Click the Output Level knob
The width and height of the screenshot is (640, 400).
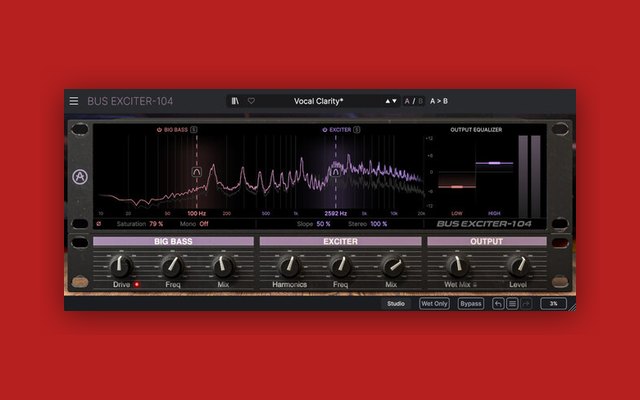(518, 266)
